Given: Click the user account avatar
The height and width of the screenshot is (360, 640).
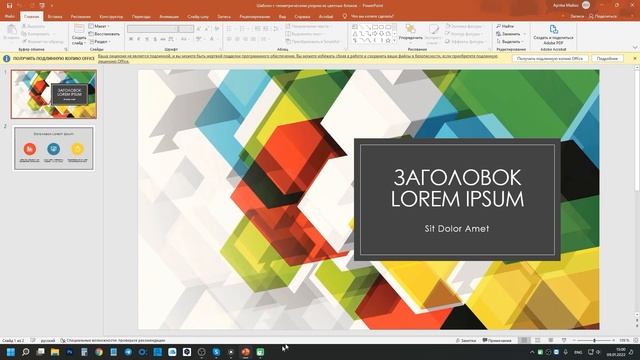Looking at the screenshot, I should pyautogui.click(x=586, y=5).
